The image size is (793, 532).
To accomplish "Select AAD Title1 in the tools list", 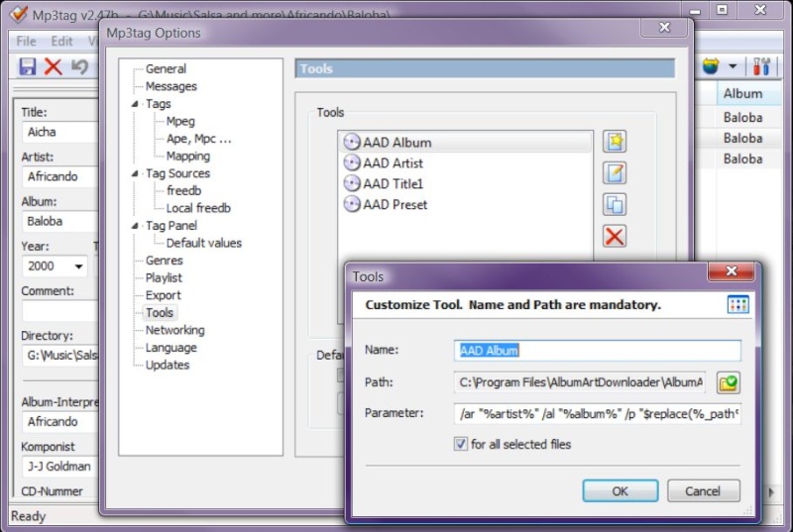I will point(383,184).
